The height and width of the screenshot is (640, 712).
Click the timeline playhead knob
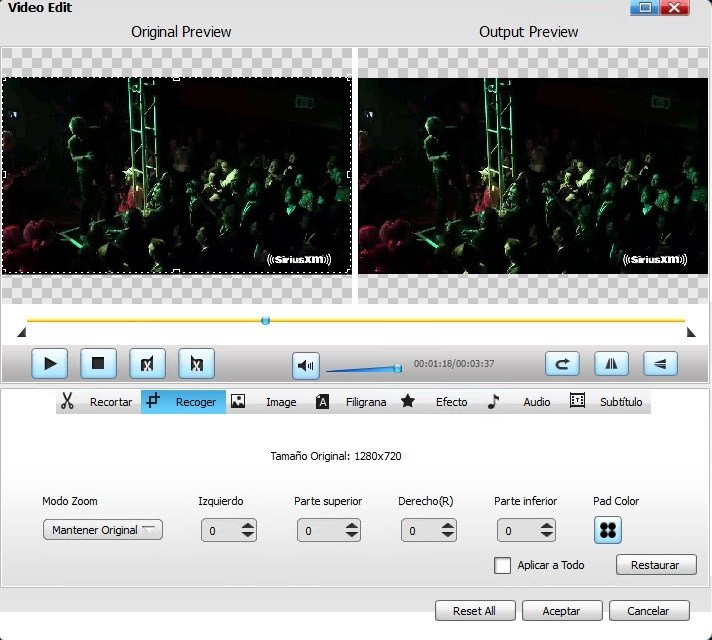tap(266, 321)
